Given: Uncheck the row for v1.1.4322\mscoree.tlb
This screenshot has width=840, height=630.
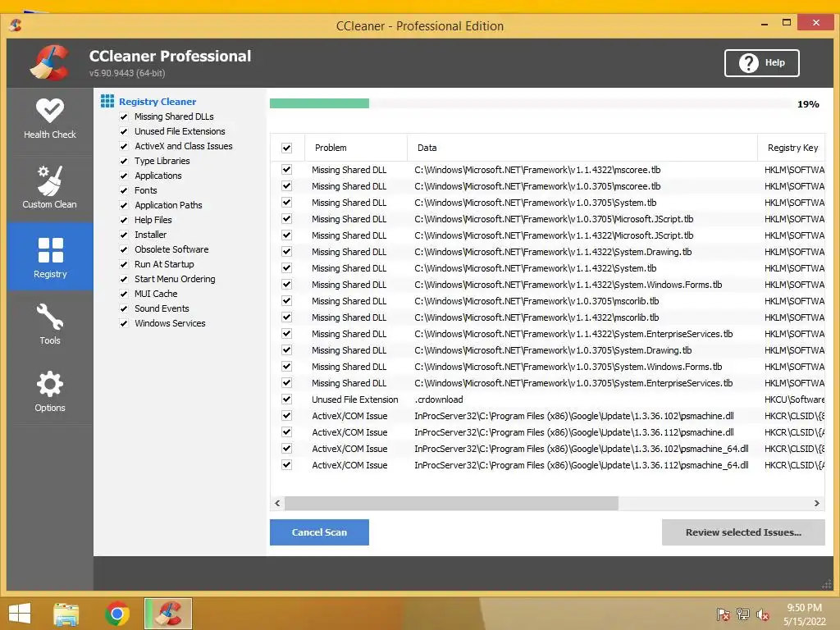Looking at the screenshot, I should click(x=286, y=169).
